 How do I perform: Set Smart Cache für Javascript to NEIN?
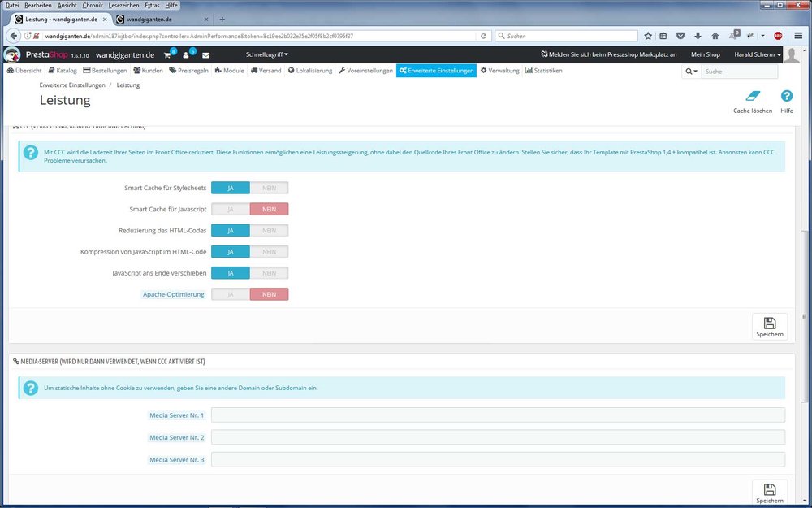coord(270,209)
